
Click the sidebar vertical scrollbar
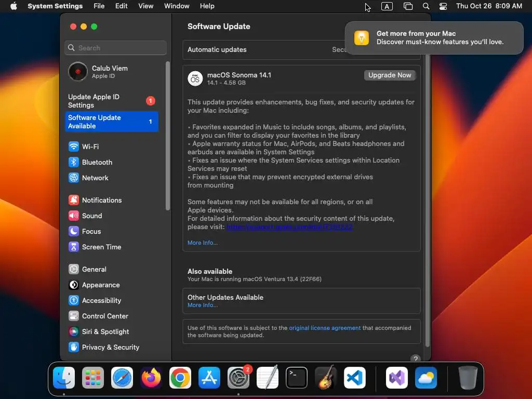click(x=168, y=136)
